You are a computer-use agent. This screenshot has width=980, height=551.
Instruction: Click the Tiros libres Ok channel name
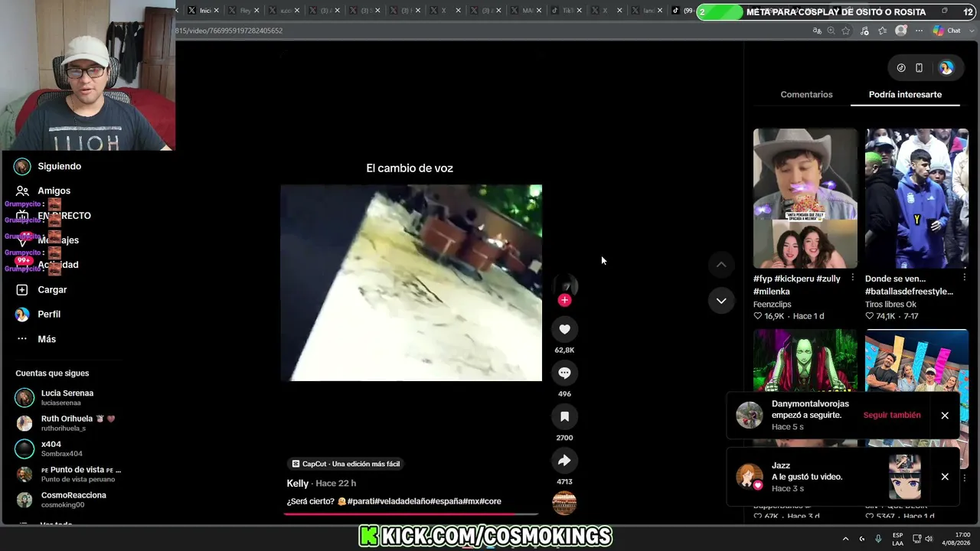click(890, 305)
